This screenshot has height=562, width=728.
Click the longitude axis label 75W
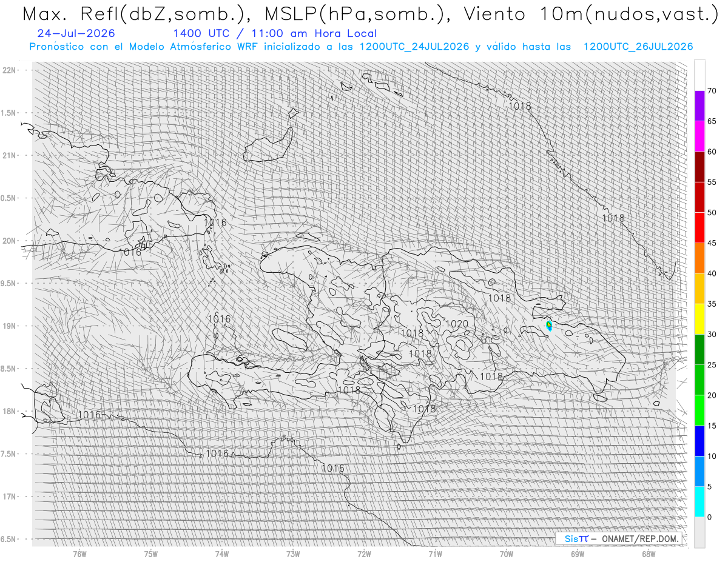[151, 554]
